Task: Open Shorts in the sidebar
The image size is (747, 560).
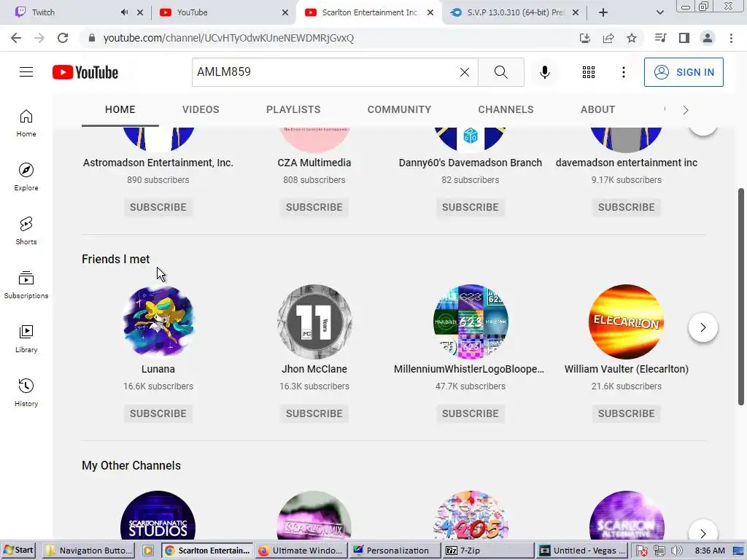Action: pos(26,231)
